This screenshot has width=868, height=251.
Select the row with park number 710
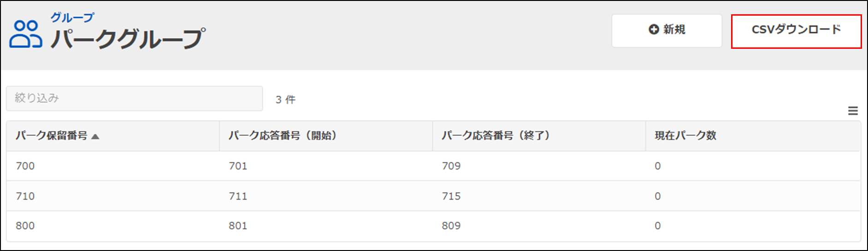[x=433, y=196]
